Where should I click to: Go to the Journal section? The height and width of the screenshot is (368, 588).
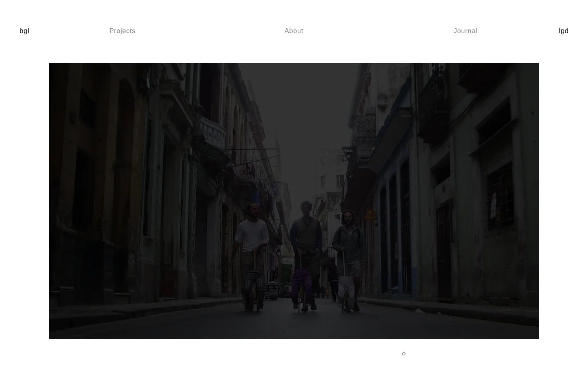point(465,31)
